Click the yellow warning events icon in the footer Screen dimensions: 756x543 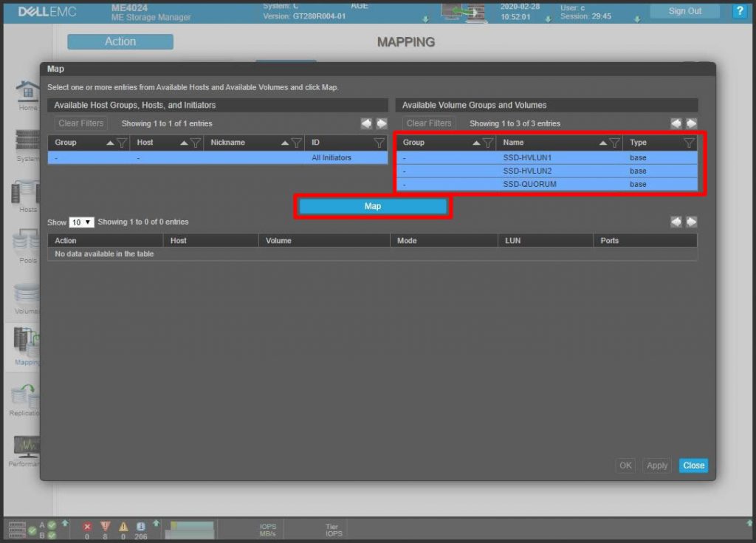point(123,527)
